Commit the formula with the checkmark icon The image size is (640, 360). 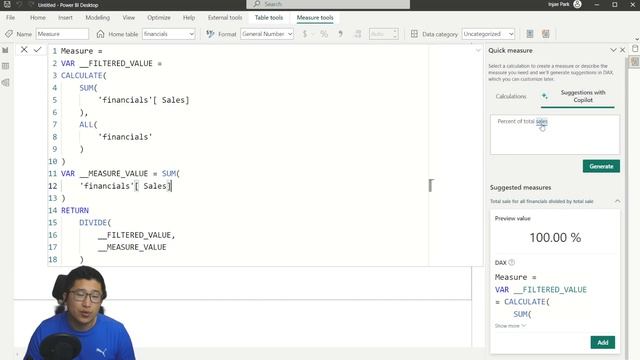click(38, 50)
